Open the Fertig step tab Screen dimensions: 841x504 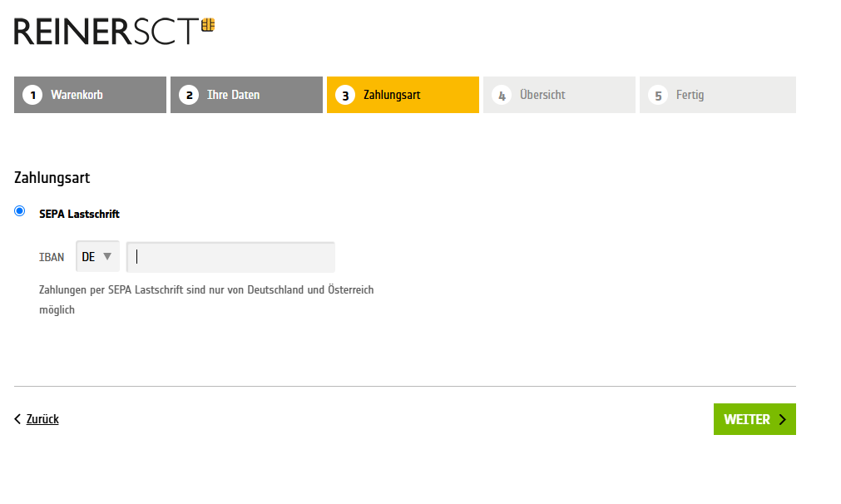point(717,95)
